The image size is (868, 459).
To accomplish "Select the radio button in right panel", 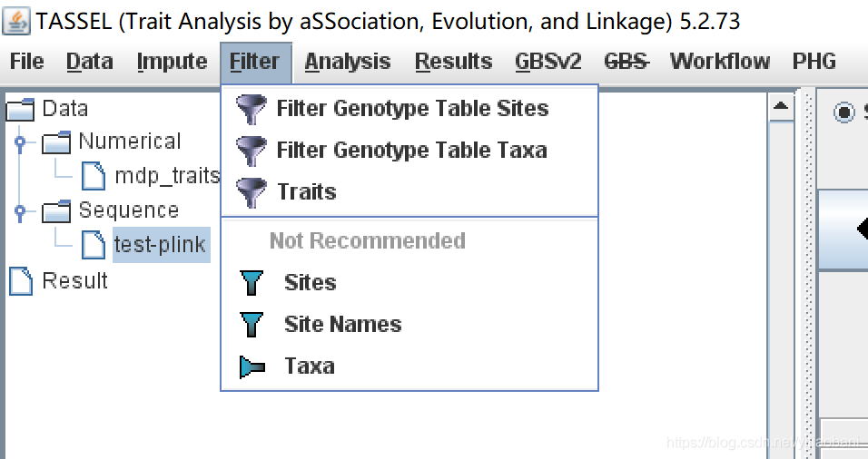I will coord(844,112).
